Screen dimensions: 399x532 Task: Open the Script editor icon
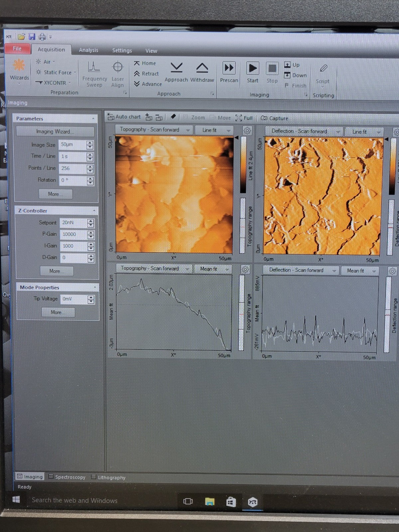(323, 68)
